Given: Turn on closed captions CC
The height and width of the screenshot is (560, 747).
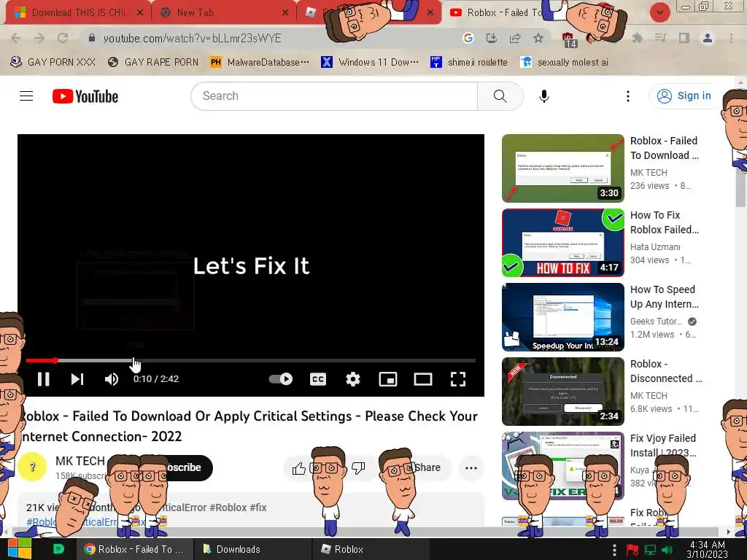Looking at the screenshot, I should click(318, 379).
